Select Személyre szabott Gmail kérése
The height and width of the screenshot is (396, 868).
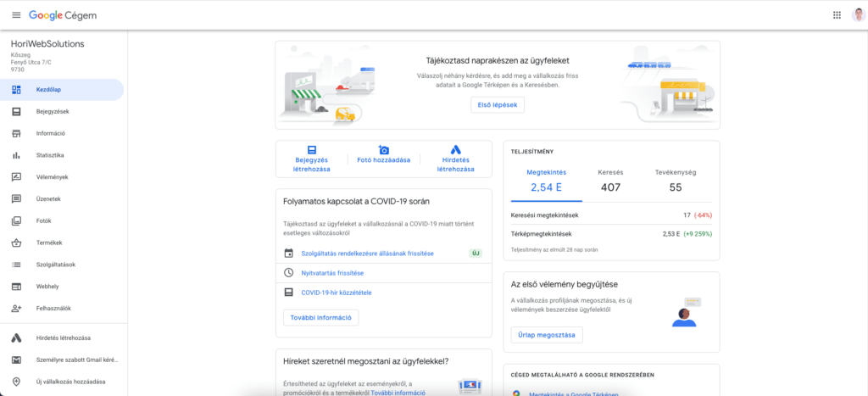pos(62,360)
